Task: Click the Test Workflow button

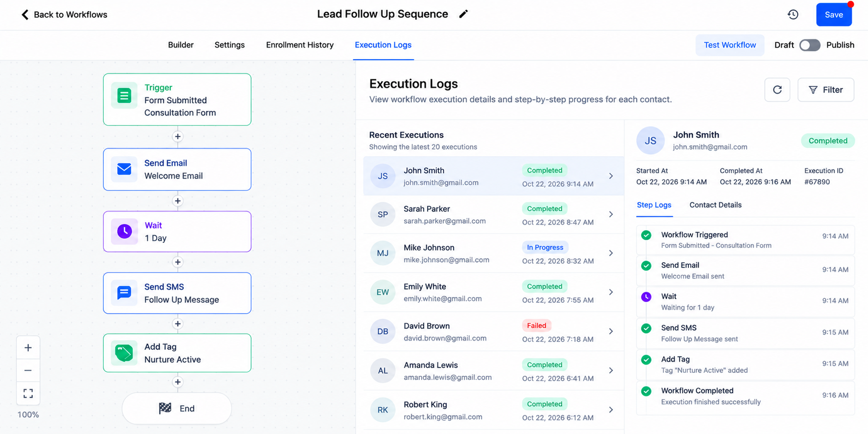Action: [730, 45]
